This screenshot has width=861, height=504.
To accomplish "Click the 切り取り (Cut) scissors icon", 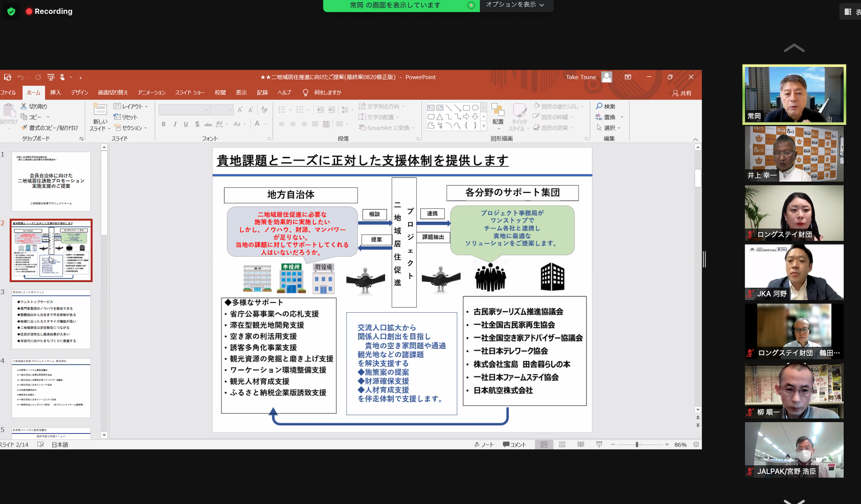I will click(24, 106).
